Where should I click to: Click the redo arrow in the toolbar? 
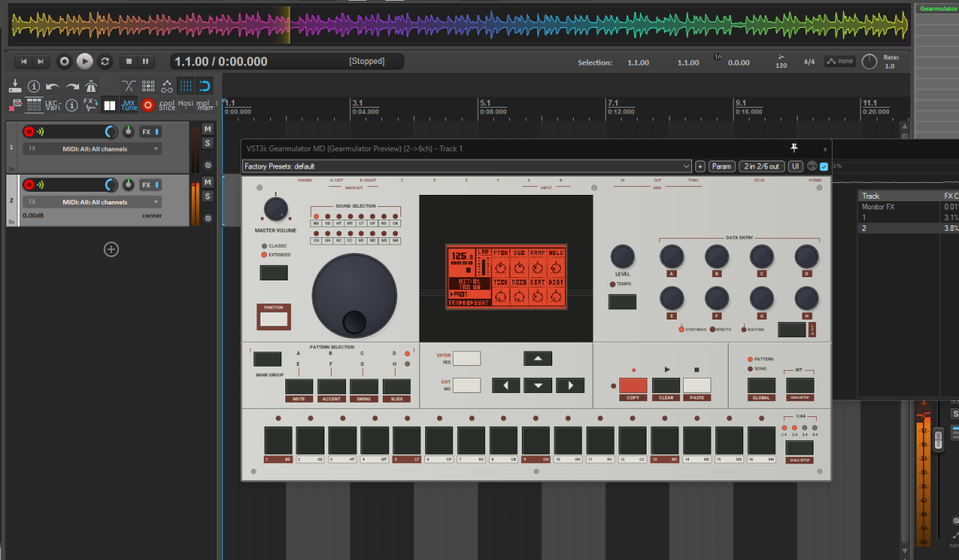[x=72, y=86]
